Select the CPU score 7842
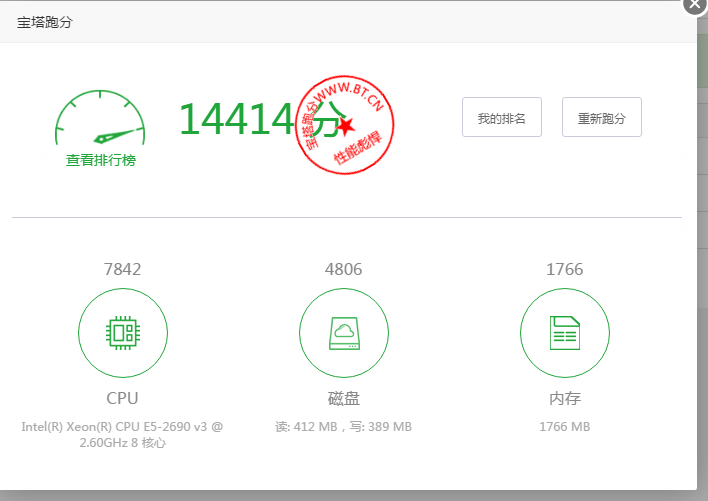 pos(122,269)
